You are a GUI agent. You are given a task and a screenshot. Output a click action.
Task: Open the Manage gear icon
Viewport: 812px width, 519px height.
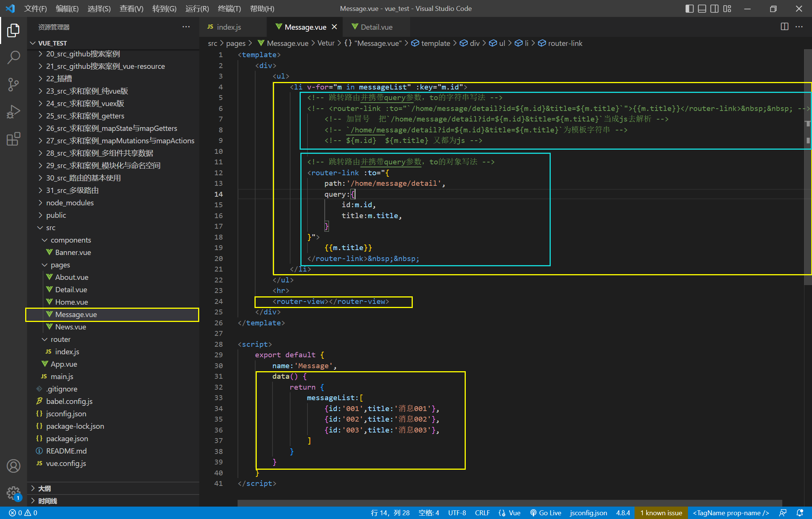click(x=14, y=493)
